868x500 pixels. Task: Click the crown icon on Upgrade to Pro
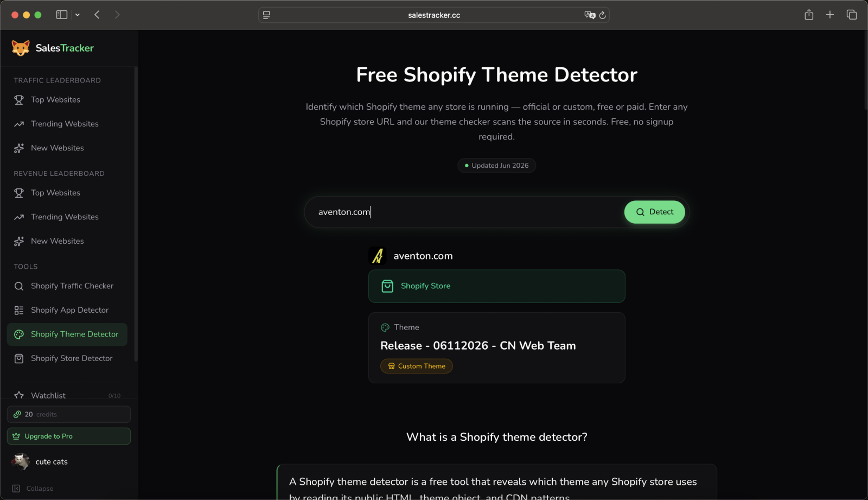tap(16, 436)
